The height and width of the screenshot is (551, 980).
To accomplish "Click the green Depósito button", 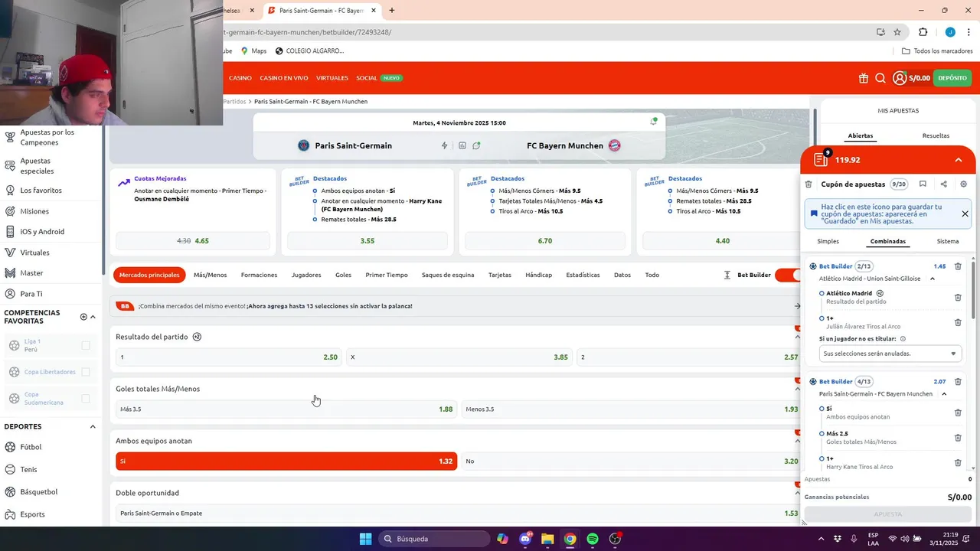I will point(952,78).
